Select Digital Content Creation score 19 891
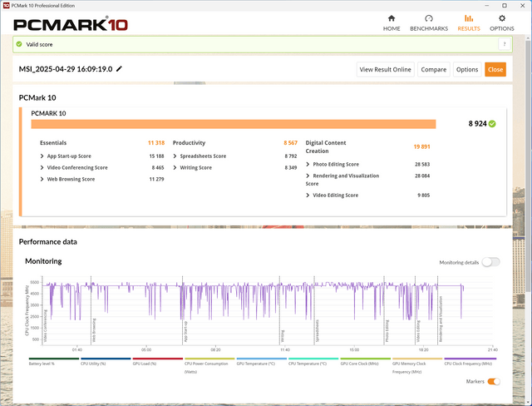 [421, 146]
